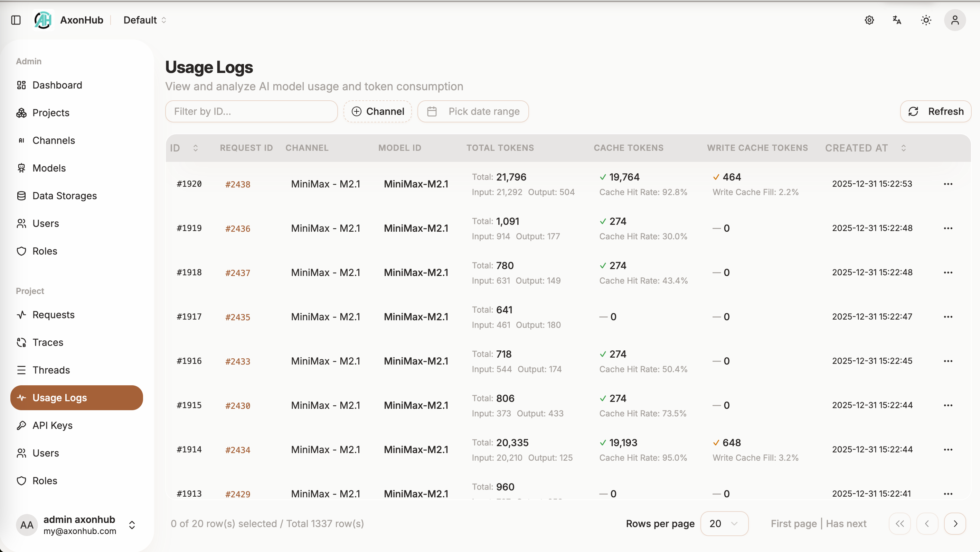
Task: Click the Refresh button
Action: point(935,111)
